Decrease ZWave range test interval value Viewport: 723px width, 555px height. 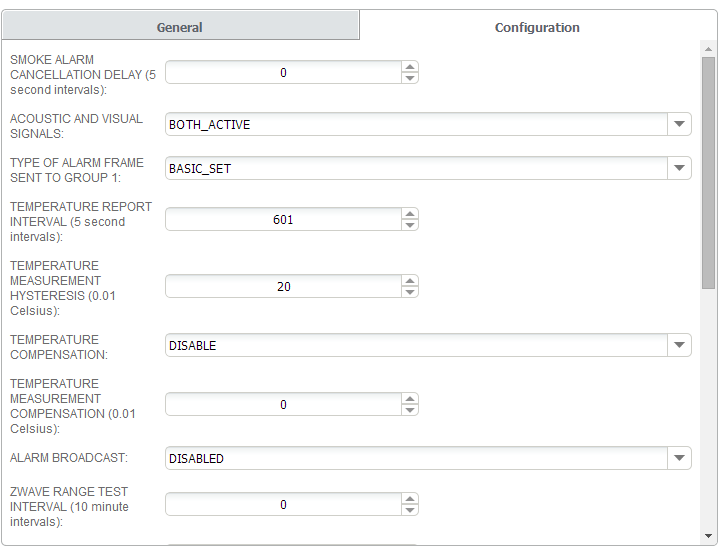coord(409,511)
